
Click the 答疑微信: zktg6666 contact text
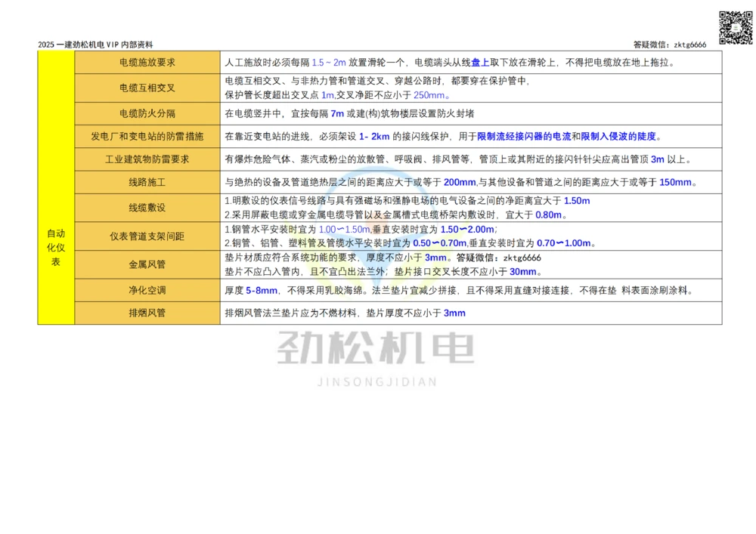(669, 44)
